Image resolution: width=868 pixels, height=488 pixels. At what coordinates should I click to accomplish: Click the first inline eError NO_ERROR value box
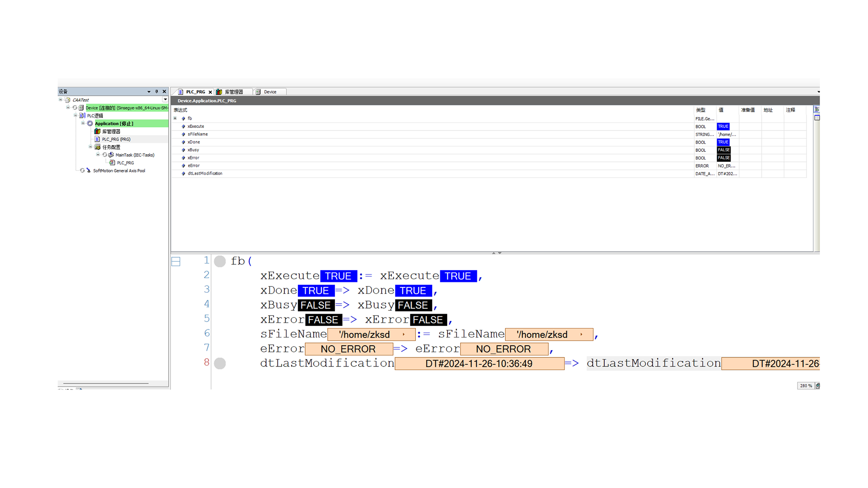coord(349,349)
